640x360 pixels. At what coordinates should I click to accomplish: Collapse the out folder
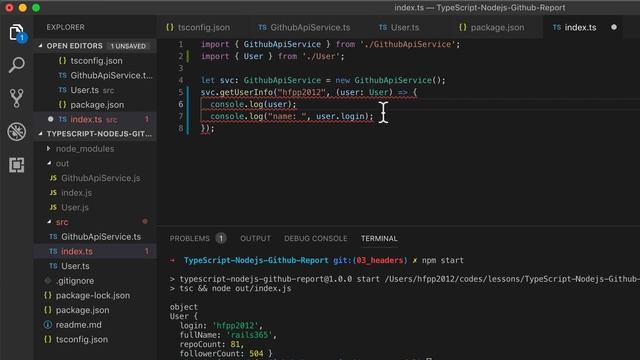coord(49,163)
